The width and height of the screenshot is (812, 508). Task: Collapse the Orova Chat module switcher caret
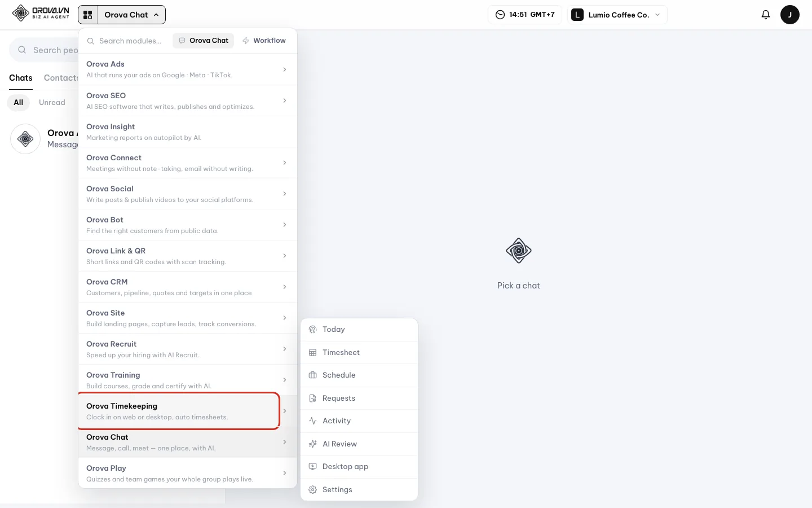pyautogui.click(x=156, y=15)
